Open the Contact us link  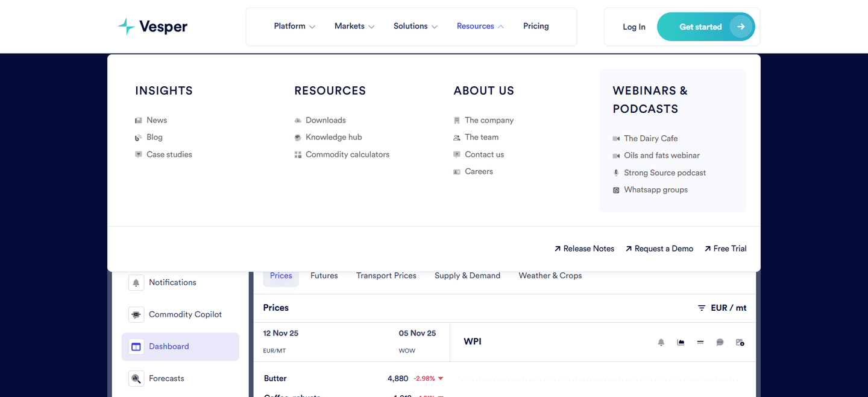coord(485,154)
